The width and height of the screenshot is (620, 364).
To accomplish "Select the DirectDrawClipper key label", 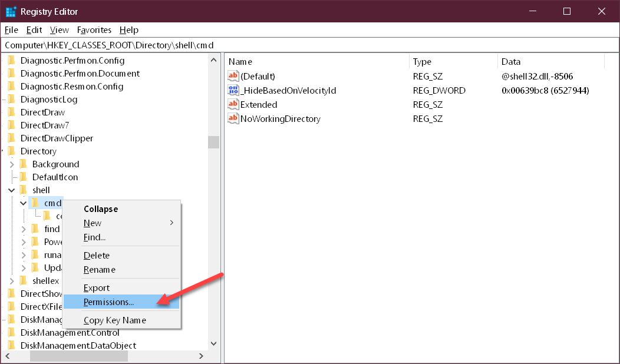I will 57,138.
